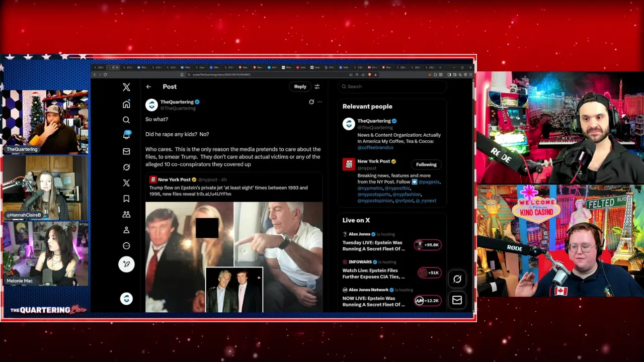Open TheQuartering author name link
This screenshot has width=644, height=362.
177,102
